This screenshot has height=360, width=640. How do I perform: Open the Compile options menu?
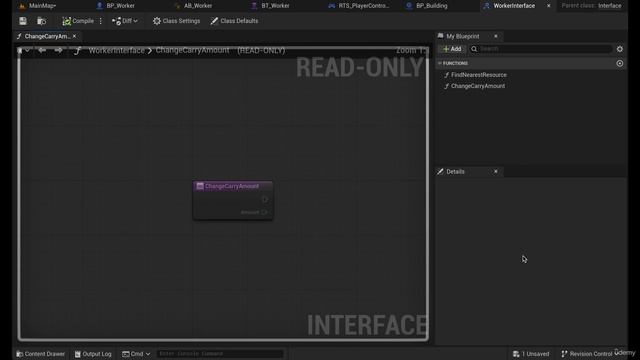click(101, 21)
